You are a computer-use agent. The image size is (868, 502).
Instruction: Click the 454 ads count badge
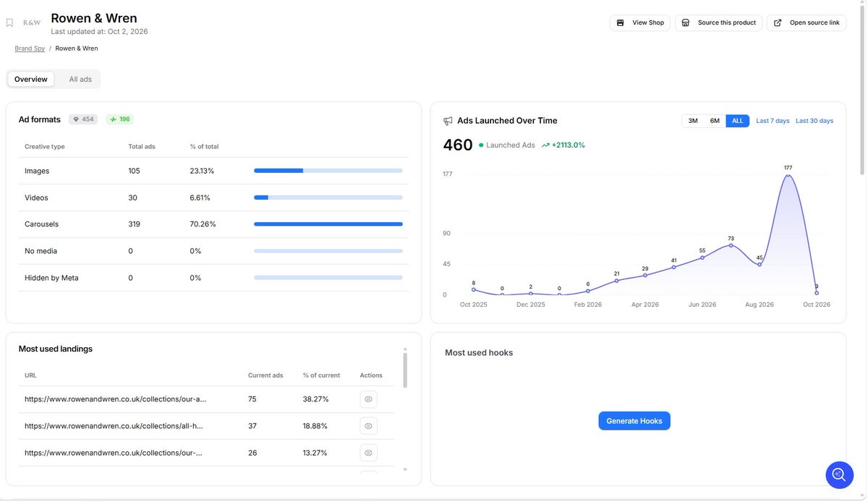[83, 119]
